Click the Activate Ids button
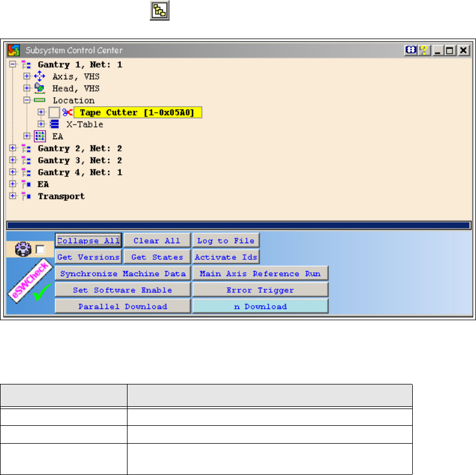The width and height of the screenshot is (476, 475). 226,257
